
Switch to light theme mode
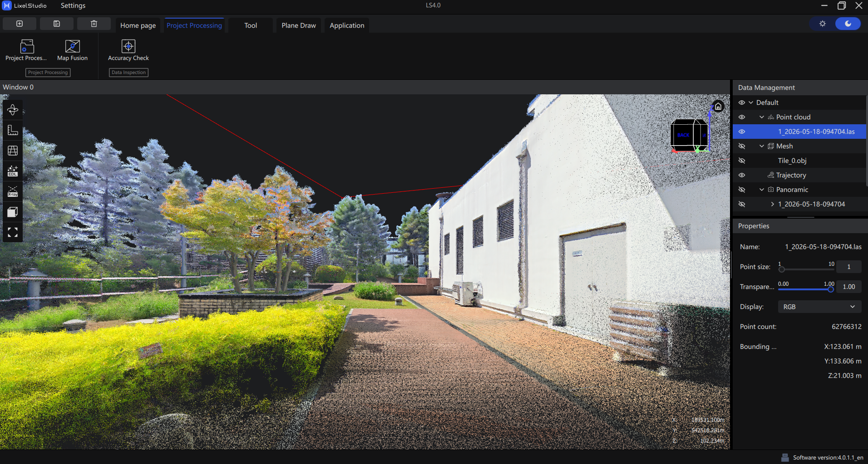pos(823,24)
